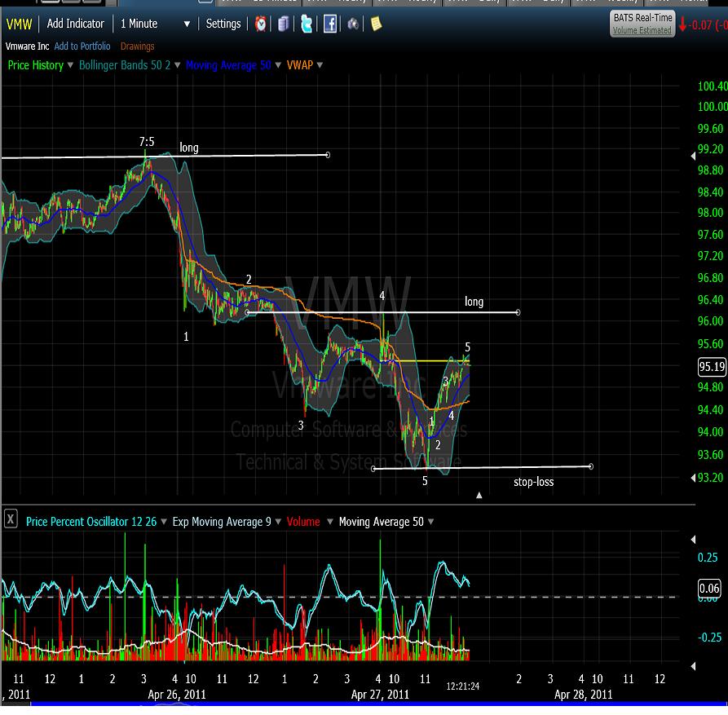Click the small white triangle marker above oscillator panel
This screenshot has height=715, width=728.
479,495
